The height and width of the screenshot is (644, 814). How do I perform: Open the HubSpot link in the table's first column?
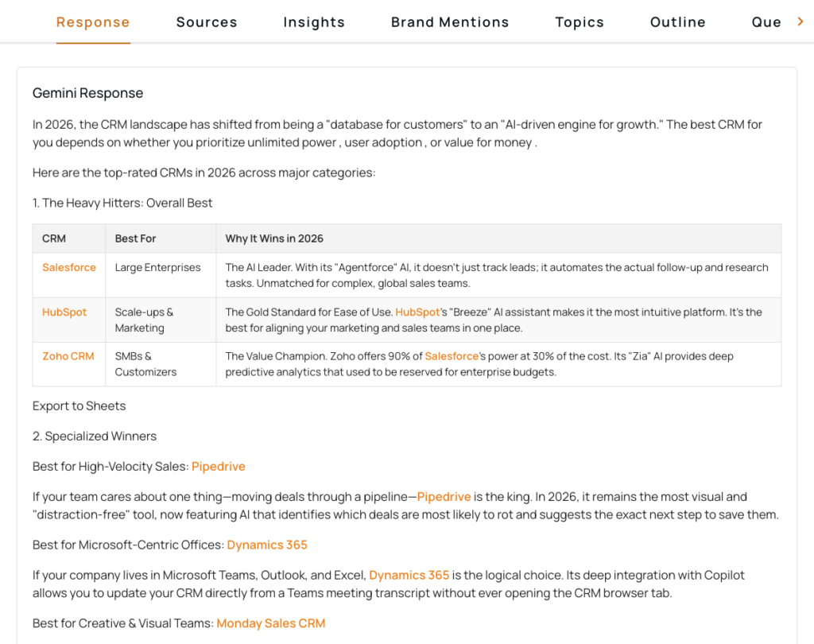click(x=64, y=312)
